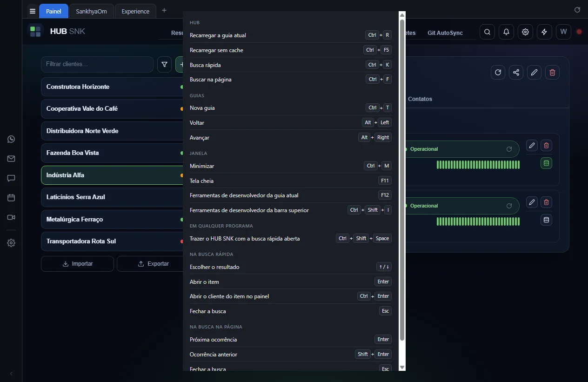Open the mail icon in the sidebar
The width and height of the screenshot is (588, 382).
[x=11, y=159]
